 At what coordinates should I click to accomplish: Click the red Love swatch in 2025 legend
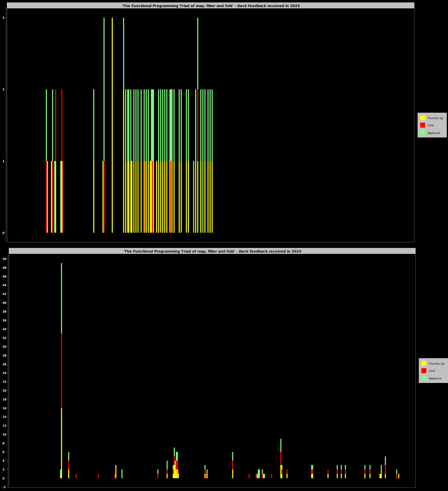tap(422, 125)
